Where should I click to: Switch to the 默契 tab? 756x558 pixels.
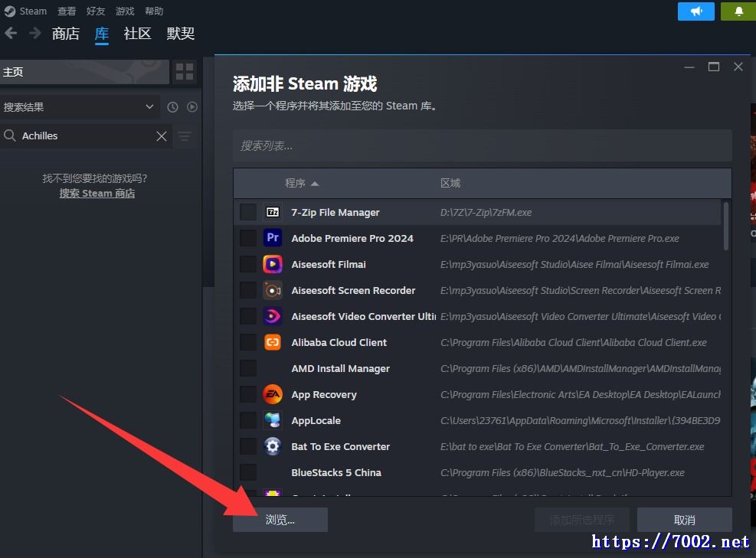click(180, 34)
